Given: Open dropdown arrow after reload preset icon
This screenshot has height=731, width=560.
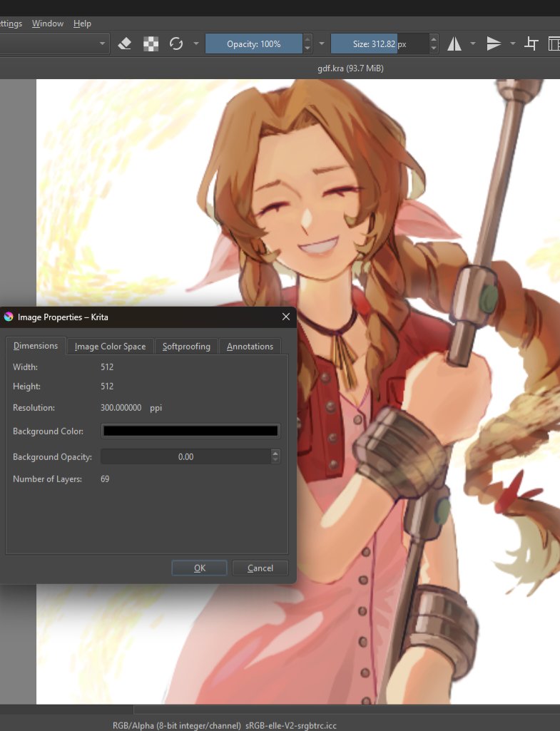Looking at the screenshot, I should [x=196, y=44].
